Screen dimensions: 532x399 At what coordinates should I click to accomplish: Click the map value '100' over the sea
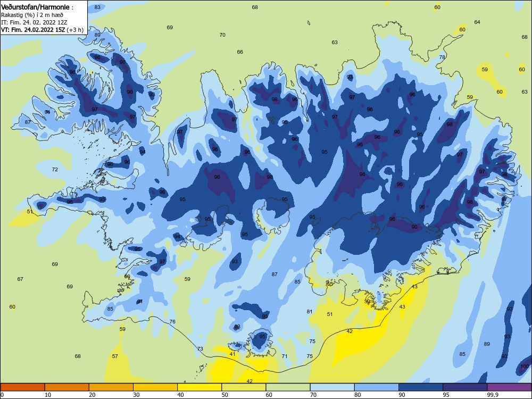coord(525,367)
